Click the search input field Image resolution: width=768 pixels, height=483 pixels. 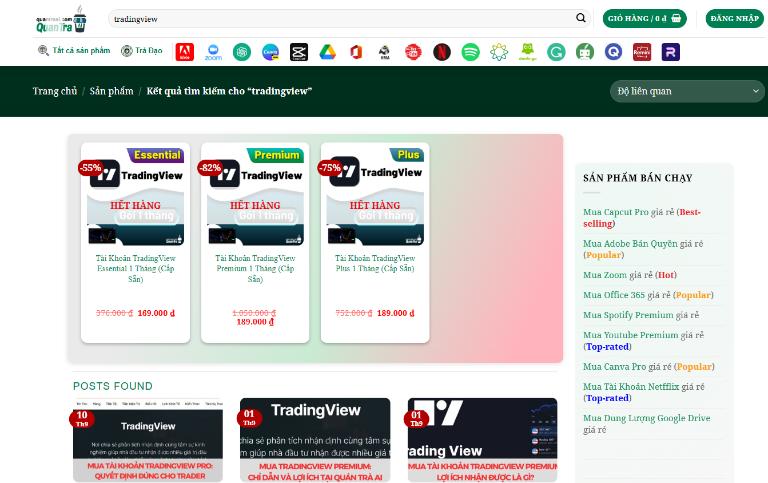coord(340,18)
